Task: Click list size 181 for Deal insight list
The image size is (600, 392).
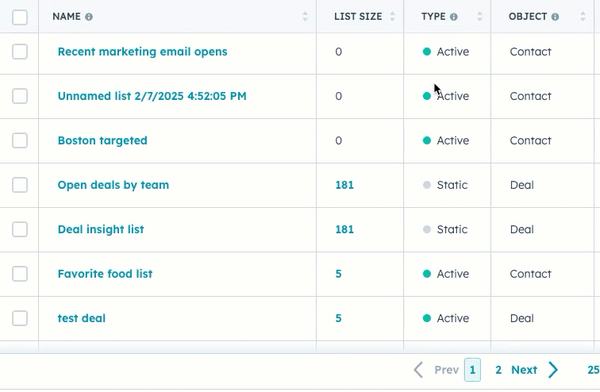Action: (x=344, y=229)
